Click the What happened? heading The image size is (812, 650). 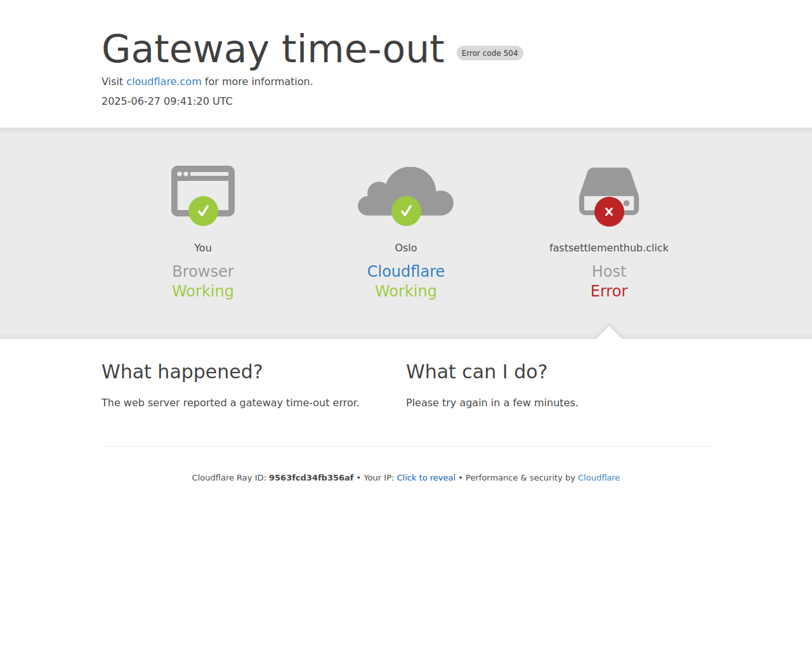click(x=182, y=371)
